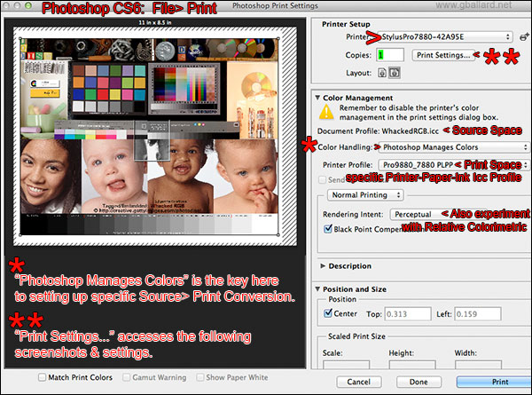Select landscape layout orientation icon
Screen dimensions: 532x395
[x=395, y=73]
